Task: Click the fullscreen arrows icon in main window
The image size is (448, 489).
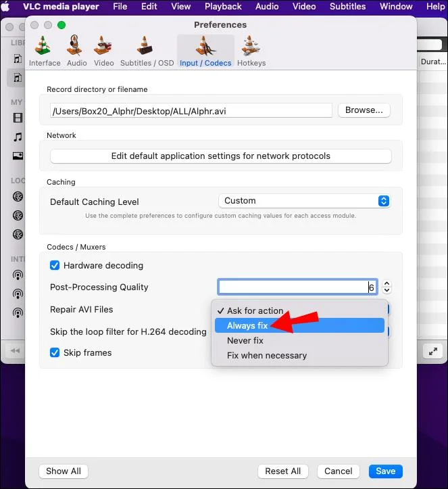Action: (432, 352)
